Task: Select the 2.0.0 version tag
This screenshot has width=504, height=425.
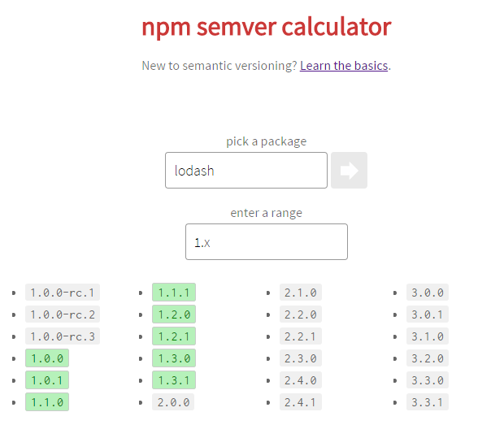Action: (x=173, y=401)
